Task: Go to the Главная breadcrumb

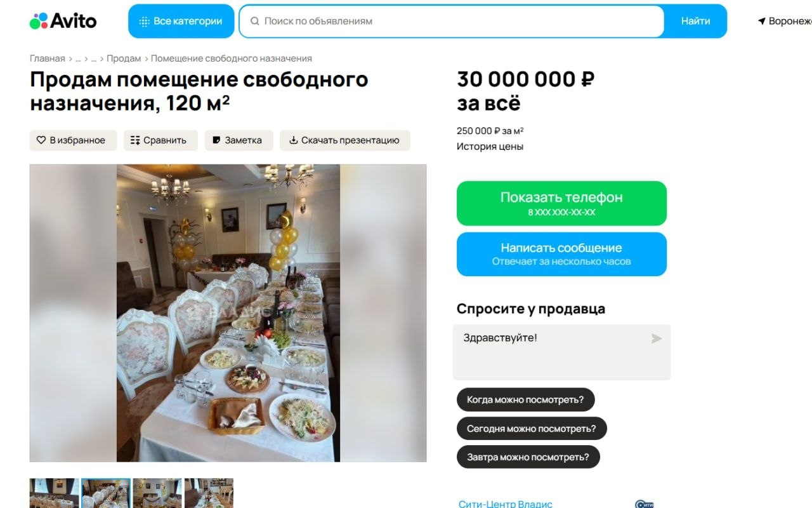Action: 47,58
